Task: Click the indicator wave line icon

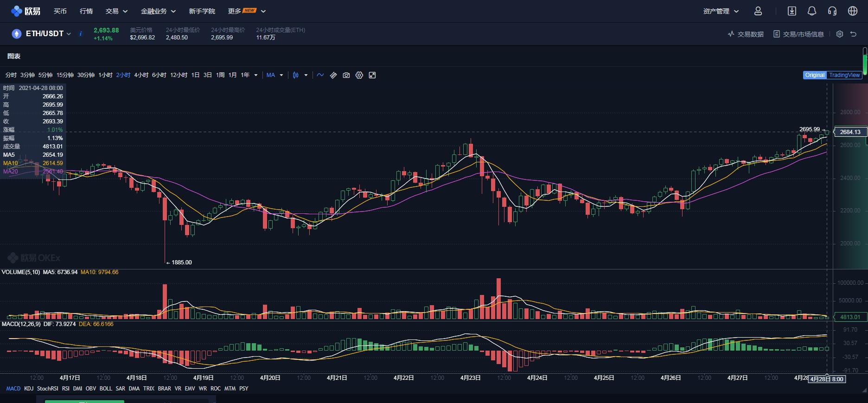Action: coord(320,75)
